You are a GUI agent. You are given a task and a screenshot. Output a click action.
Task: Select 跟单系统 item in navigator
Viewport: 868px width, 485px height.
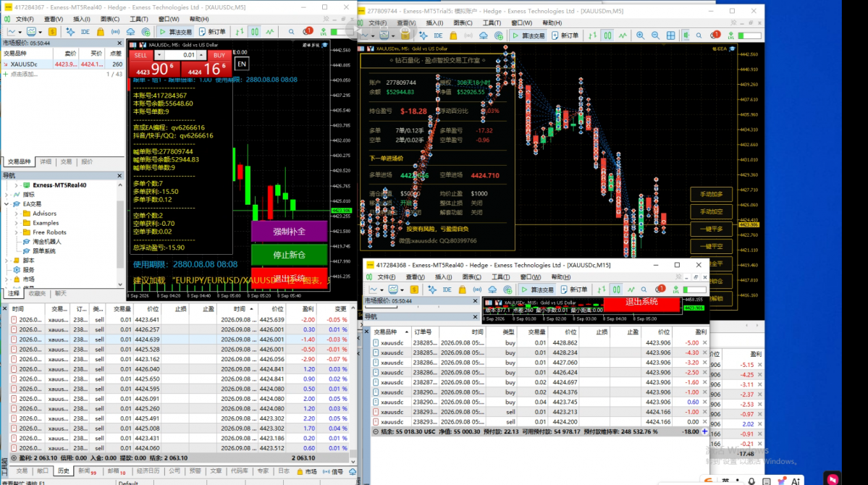coord(43,251)
